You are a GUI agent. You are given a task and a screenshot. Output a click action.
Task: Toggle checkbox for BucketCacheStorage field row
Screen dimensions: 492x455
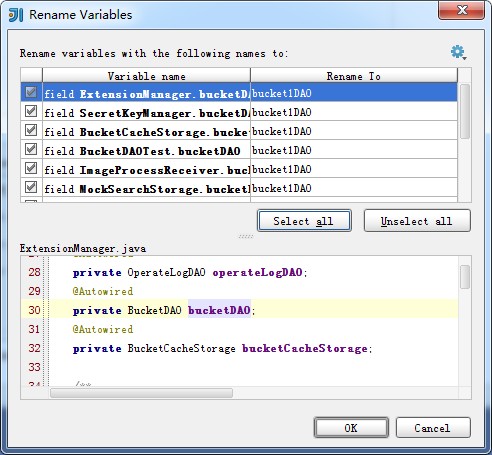31,130
